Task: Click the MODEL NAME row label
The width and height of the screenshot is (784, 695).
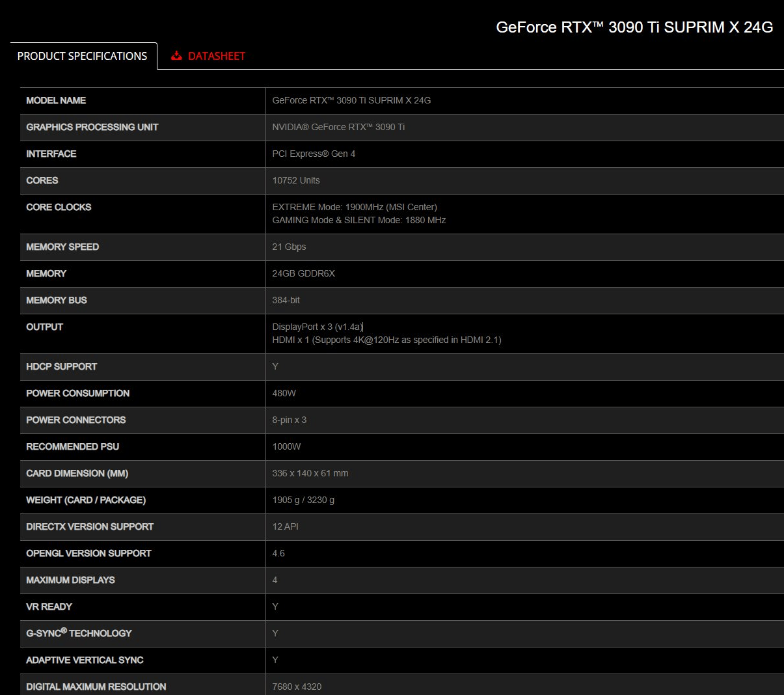Action: [56, 100]
